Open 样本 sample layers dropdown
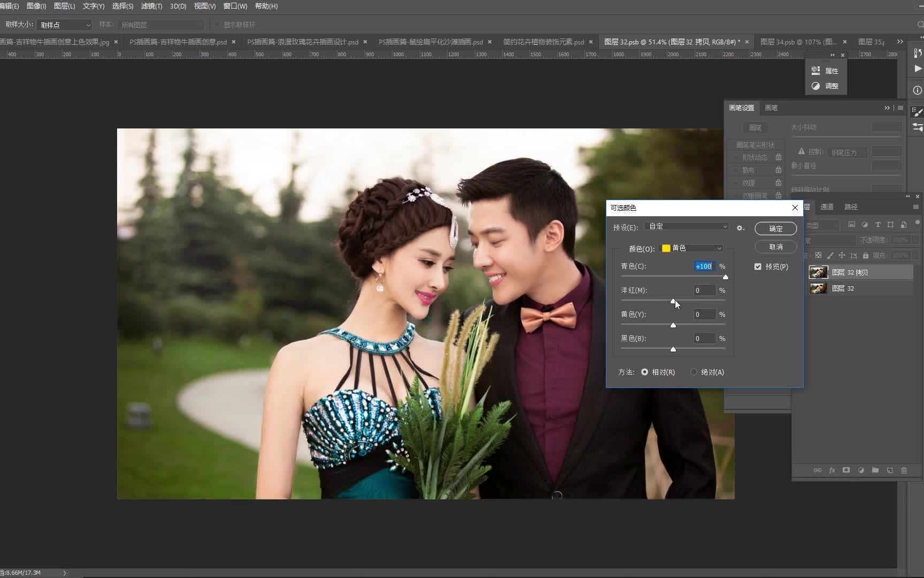The width and height of the screenshot is (924, 578). tap(161, 25)
